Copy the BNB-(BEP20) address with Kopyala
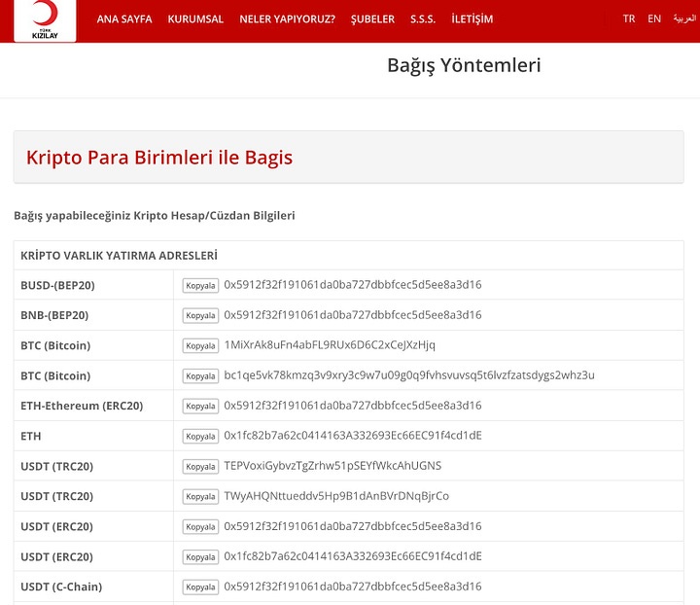 pyautogui.click(x=200, y=315)
